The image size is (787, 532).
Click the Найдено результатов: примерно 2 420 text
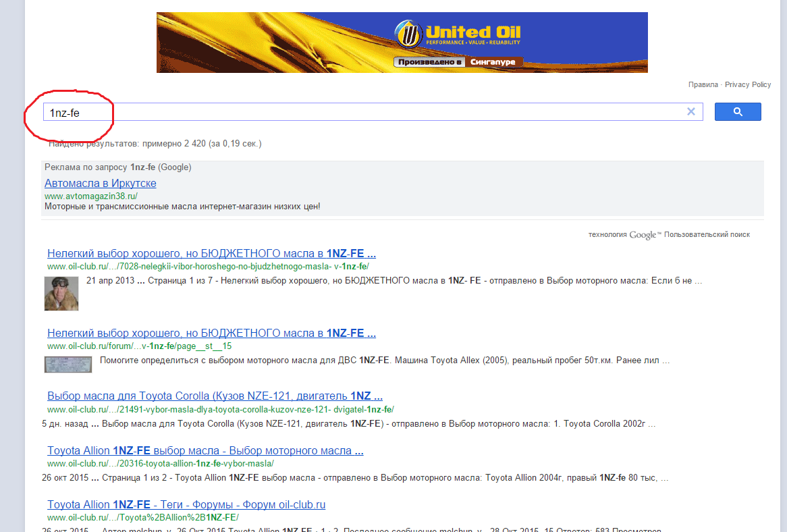click(x=155, y=144)
